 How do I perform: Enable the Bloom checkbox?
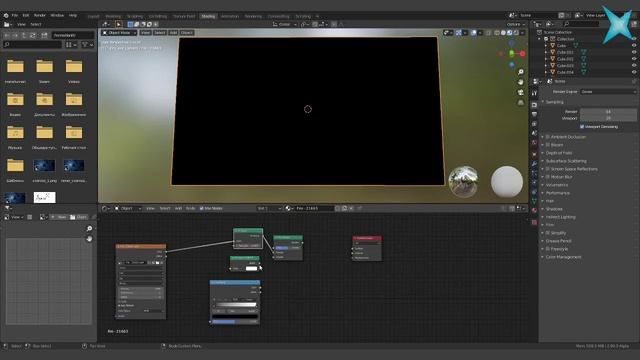point(548,145)
